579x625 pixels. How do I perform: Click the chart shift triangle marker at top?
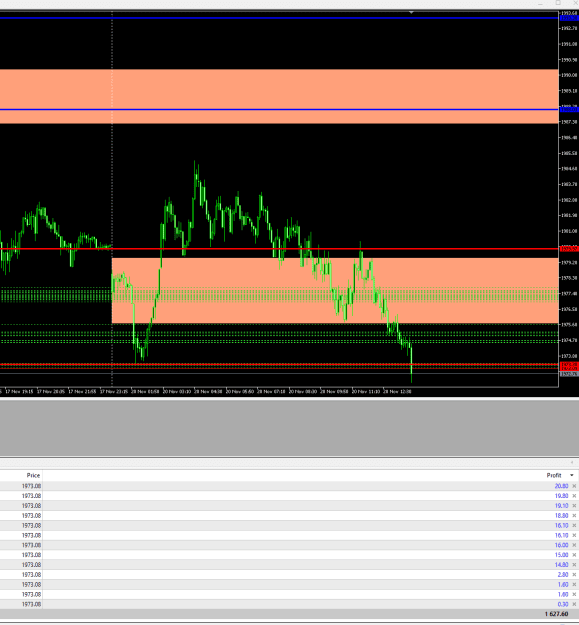point(411,12)
